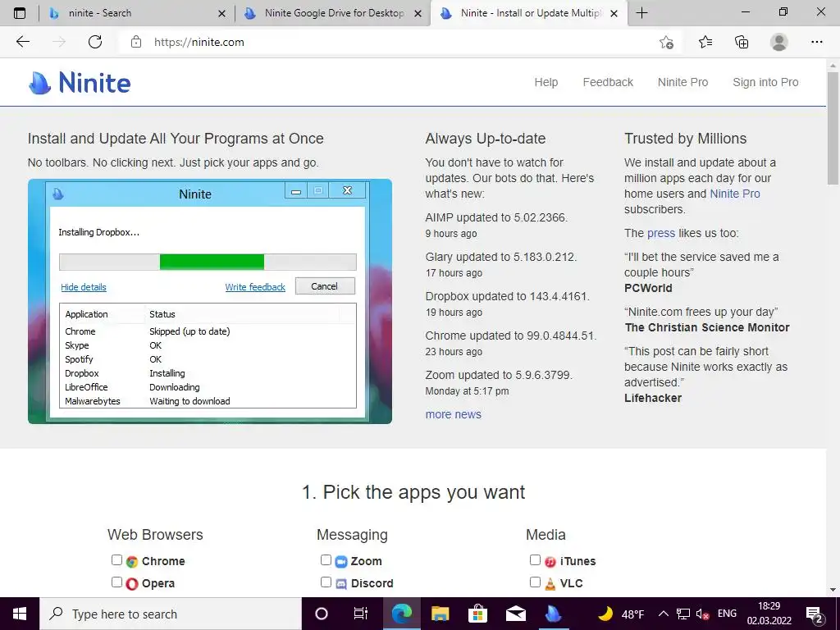Click the VLC cone icon in the list
840x630 pixels.
pyautogui.click(x=550, y=583)
